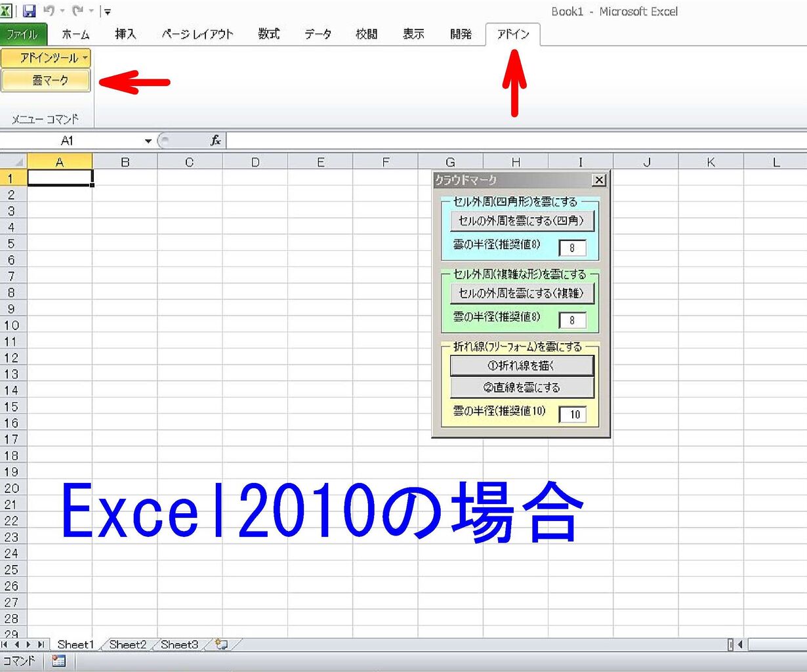
Task: Expand the アドインツール dropdown menu
Action: 46,58
